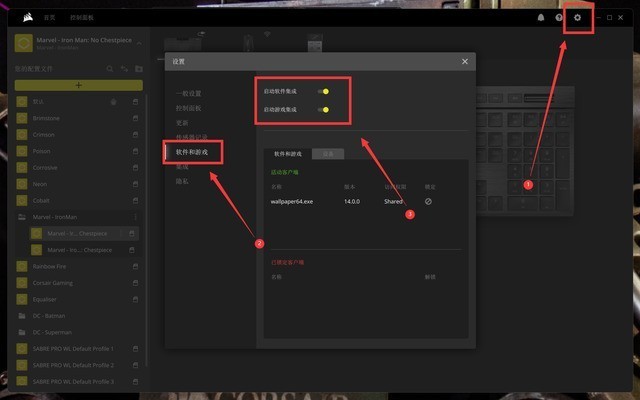Switch to the 软件和游戏 tab in the dialog

click(x=288, y=154)
